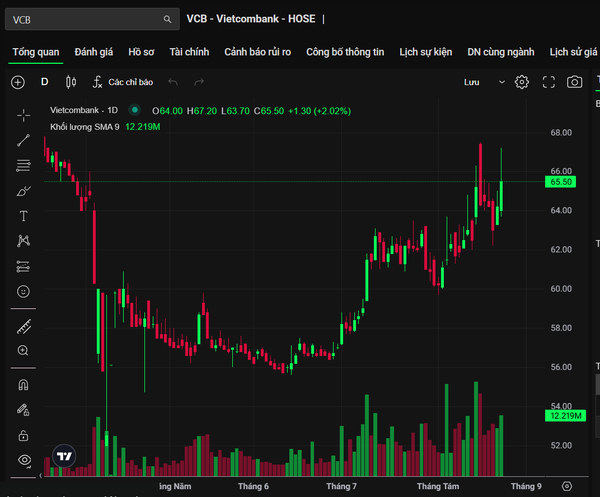Select the brush drawing tool

23,191
